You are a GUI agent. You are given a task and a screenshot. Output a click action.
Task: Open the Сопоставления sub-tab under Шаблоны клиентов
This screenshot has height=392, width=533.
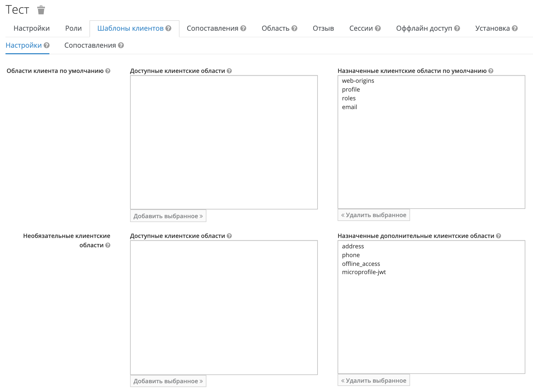click(x=90, y=45)
